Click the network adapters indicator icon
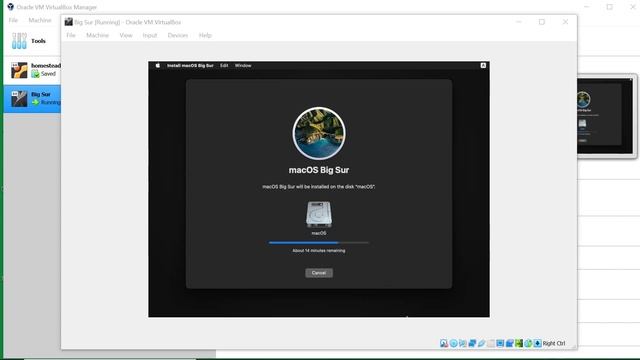The height and width of the screenshot is (360, 640). pos(472,343)
